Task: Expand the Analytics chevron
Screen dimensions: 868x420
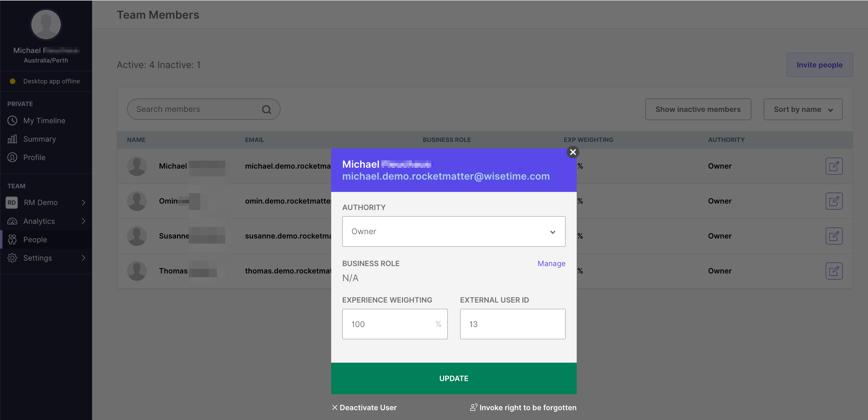Action: [83, 221]
